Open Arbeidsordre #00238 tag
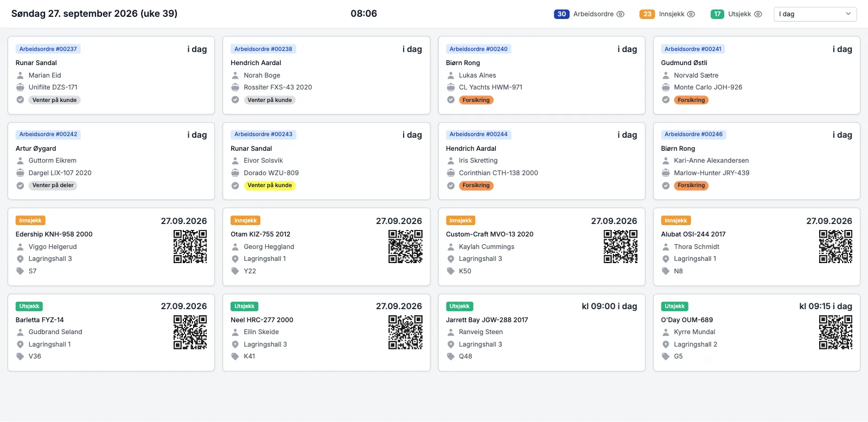This screenshot has height=422, width=868. pos(263,49)
